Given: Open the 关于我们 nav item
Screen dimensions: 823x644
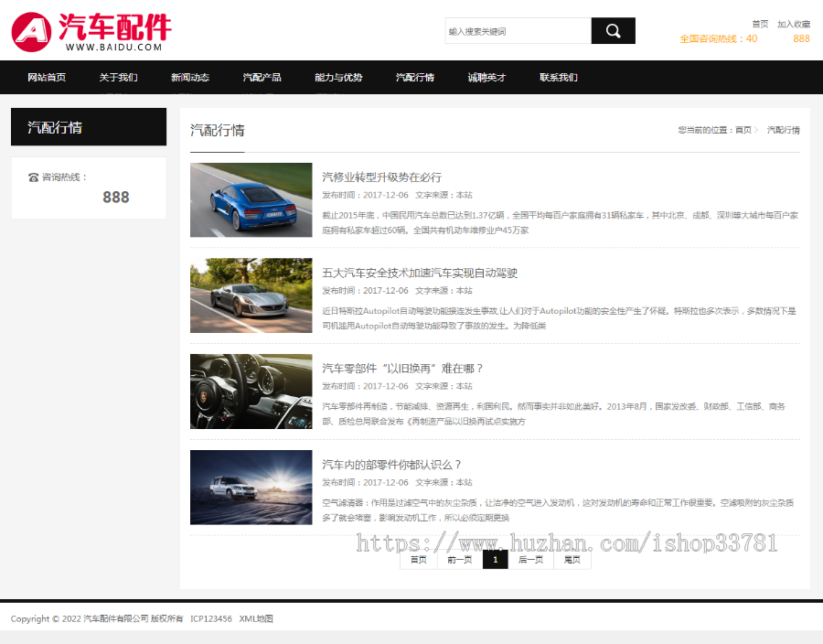Looking at the screenshot, I should tap(119, 77).
